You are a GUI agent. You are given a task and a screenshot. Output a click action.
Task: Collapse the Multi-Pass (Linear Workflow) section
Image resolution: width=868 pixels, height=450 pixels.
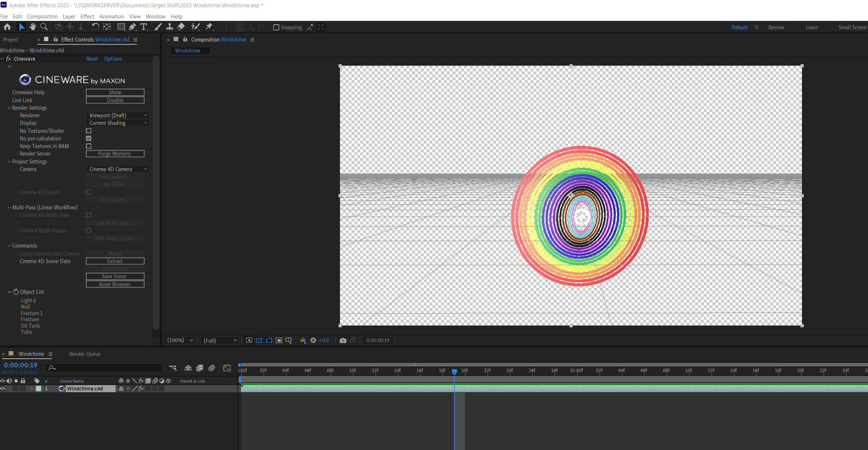click(x=9, y=207)
